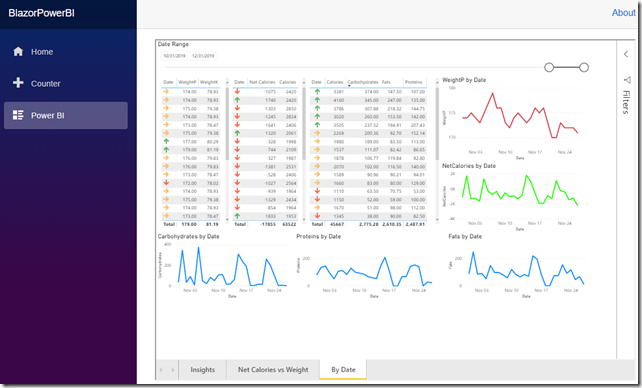Click red down arrow in 172.00 weight row
Image resolution: width=642 pixels, height=388 pixels.
[x=166, y=183]
